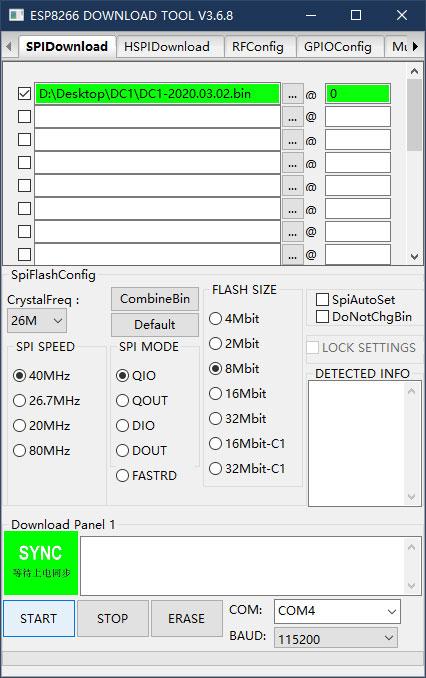Click the green SYNC status indicator
The height and width of the screenshot is (678, 426).
click(x=41, y=563)
